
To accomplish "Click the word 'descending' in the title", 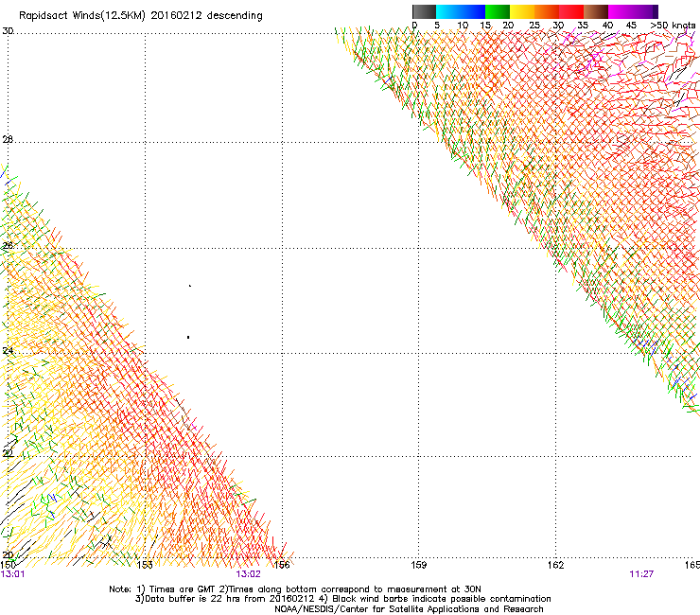I will [x=235, y=16].
